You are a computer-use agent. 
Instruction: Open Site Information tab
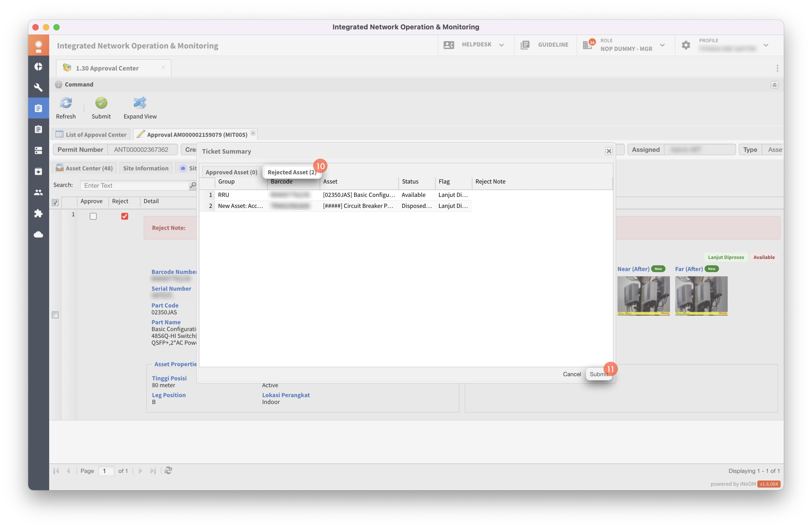(x=146, y=168)
